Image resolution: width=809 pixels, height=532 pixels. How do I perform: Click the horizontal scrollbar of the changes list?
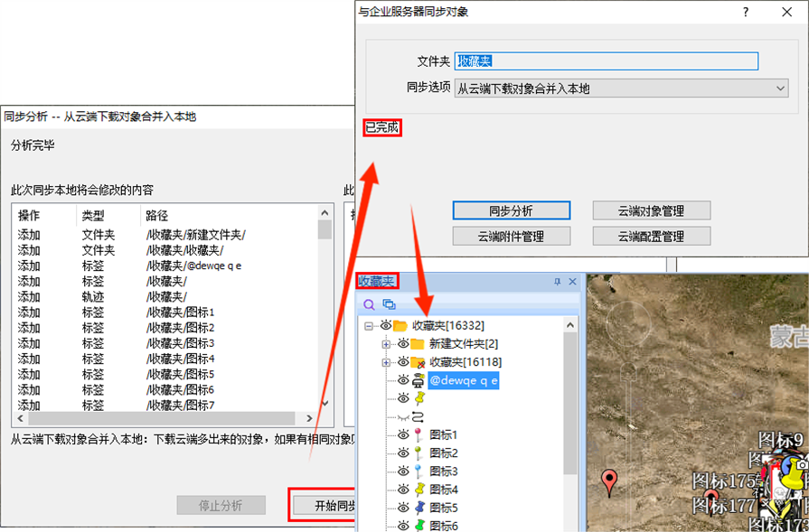coord(163,419)
